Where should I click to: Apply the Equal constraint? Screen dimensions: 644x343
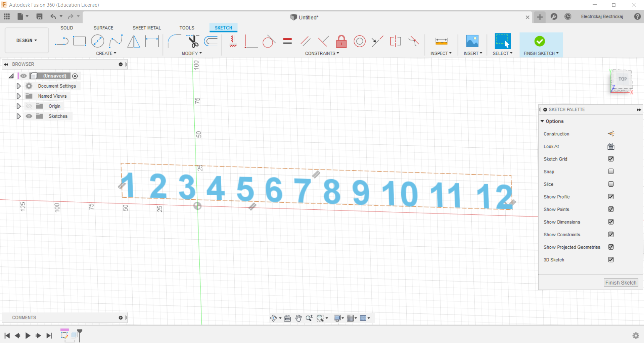click(287, 41)
